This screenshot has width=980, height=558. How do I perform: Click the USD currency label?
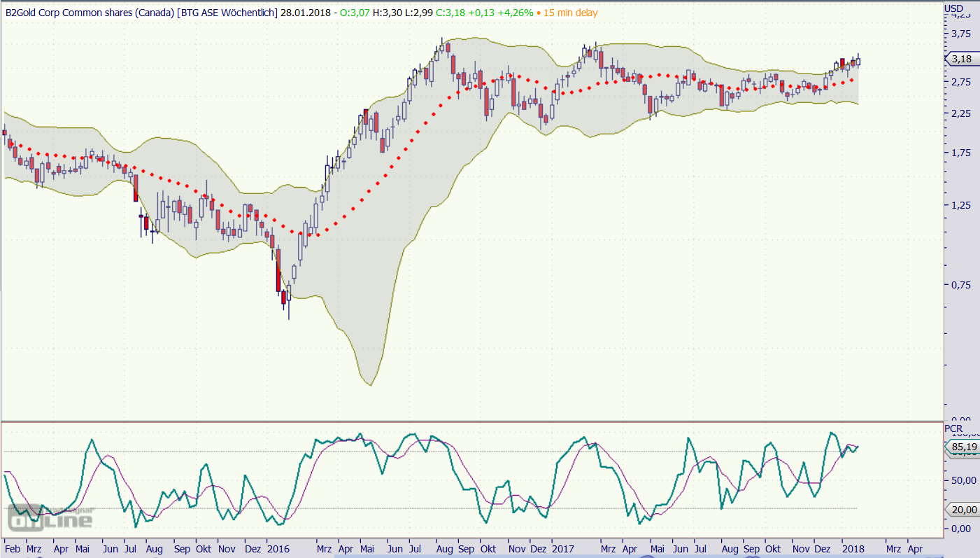[x=953, y=8]
